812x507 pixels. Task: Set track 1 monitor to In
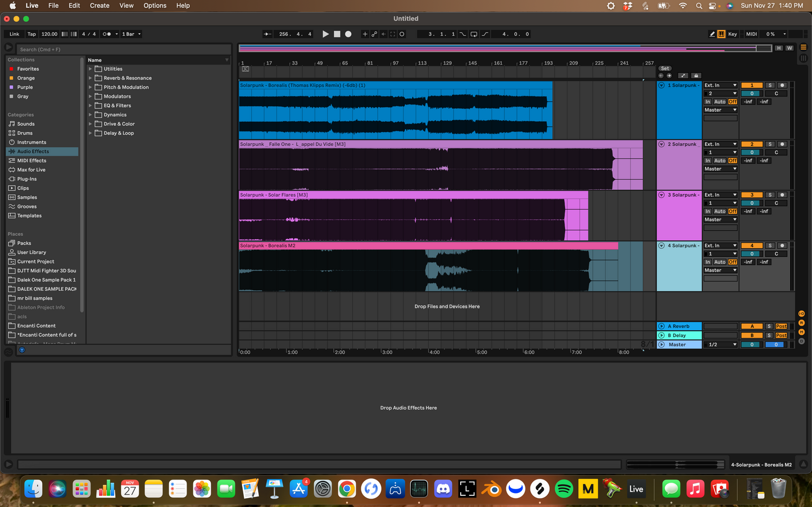coord(708,102)
